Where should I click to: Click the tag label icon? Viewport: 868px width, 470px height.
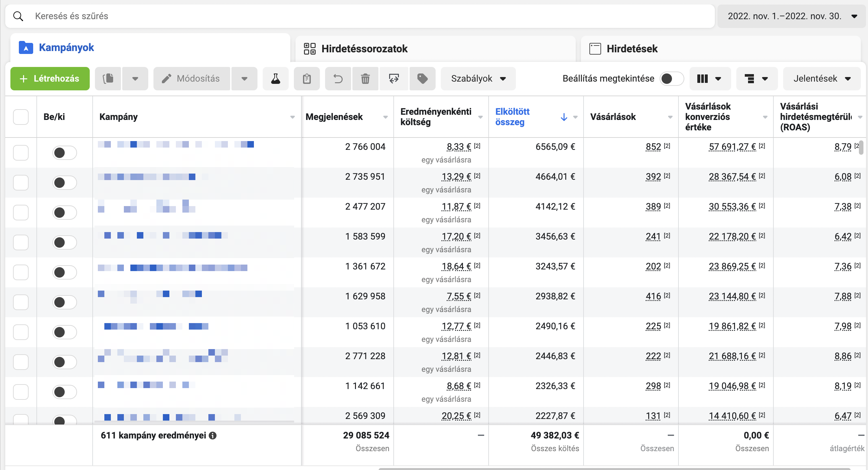422,79
